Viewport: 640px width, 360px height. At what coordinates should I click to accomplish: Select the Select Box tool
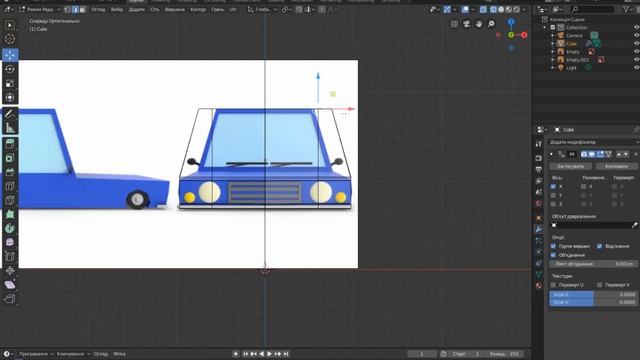[10, 25]
